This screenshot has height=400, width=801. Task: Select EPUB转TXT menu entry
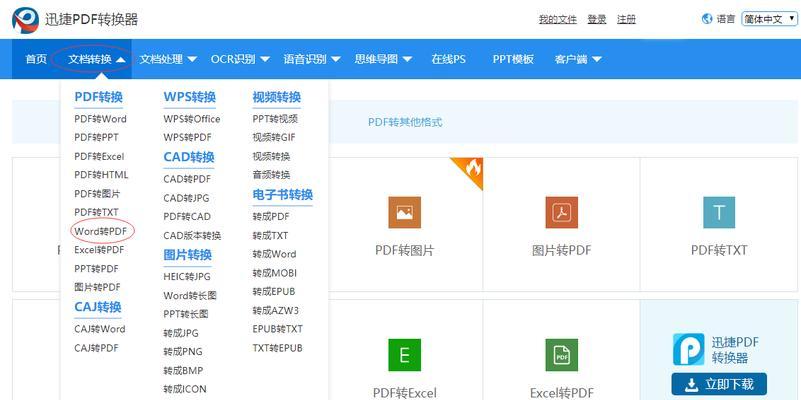pos(277,329)
